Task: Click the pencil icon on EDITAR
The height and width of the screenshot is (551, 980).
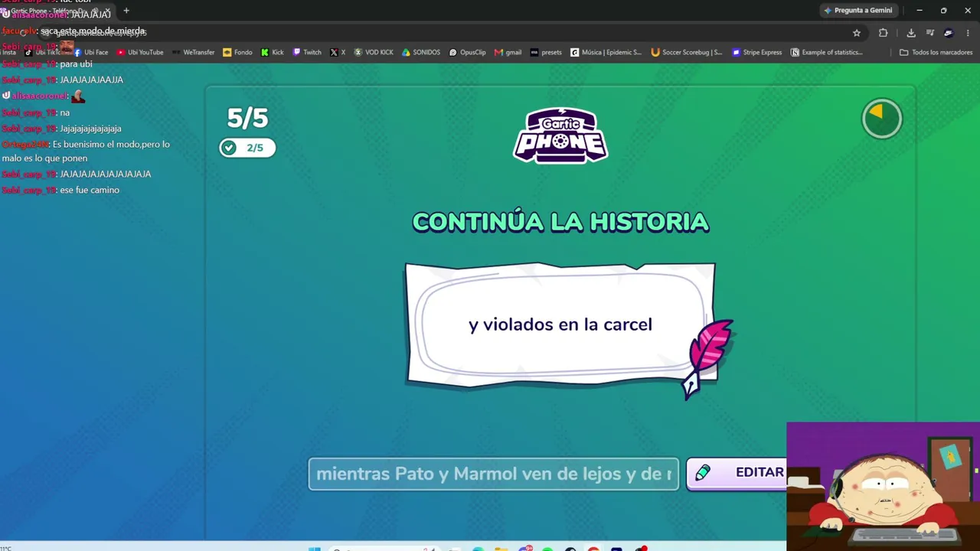Action: point(703,473)
